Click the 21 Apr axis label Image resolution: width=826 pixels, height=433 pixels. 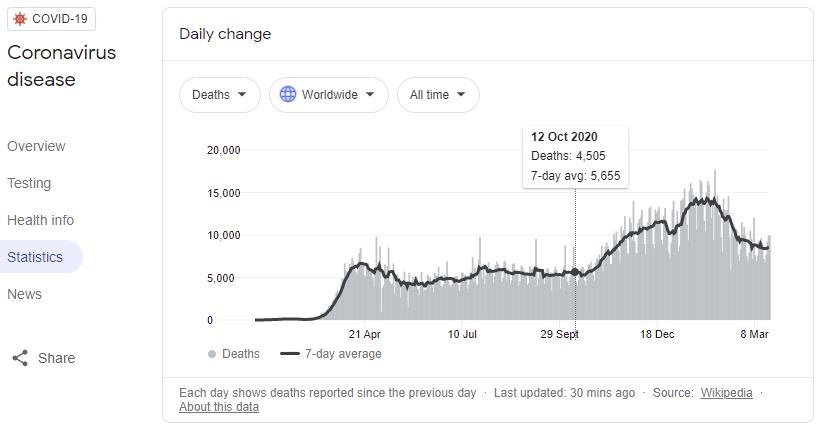pyautogui.click(x=365, y=334)
